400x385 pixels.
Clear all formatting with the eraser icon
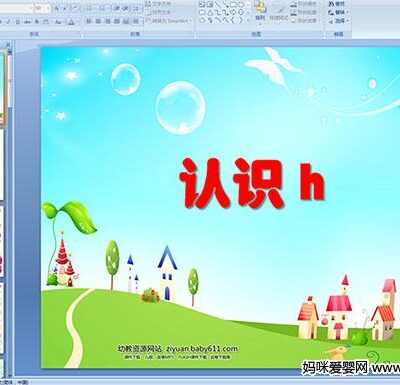[76, 8]
